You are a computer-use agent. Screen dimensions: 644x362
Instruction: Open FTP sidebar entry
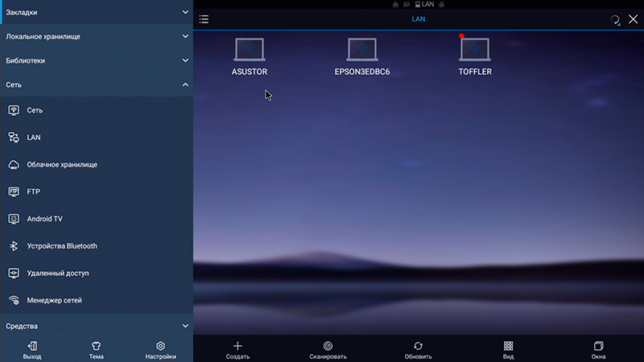coord(33,191)
